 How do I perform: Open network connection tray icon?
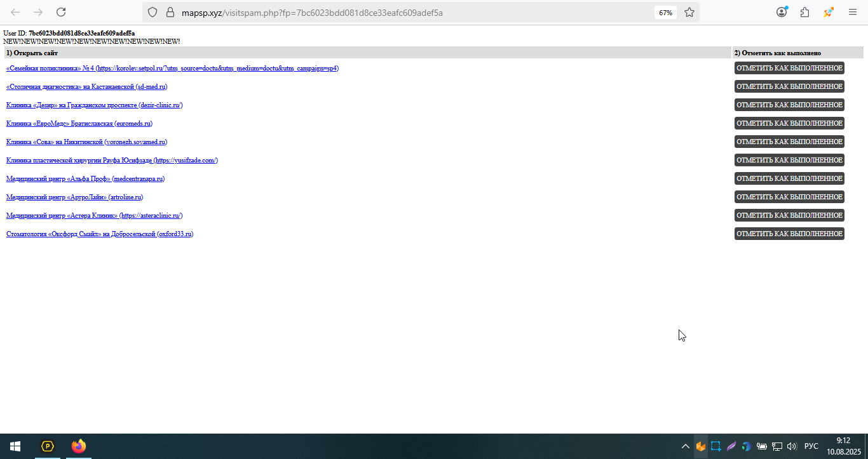click(x=776, y=446)
